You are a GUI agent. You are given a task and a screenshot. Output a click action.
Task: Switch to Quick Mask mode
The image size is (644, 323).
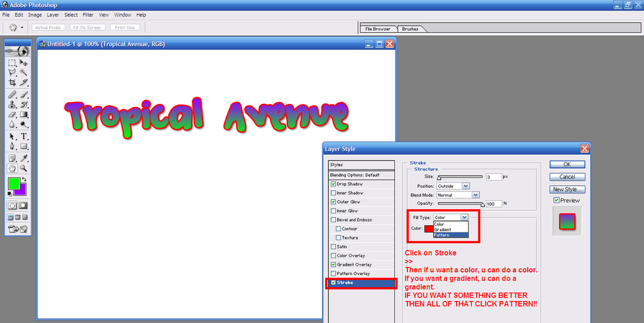(23, 205)
